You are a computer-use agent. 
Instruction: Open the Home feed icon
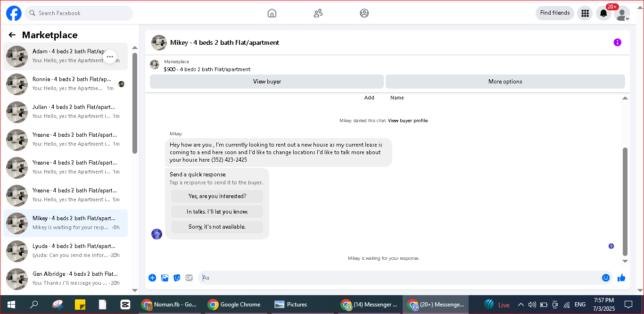[x=272, y=13]
